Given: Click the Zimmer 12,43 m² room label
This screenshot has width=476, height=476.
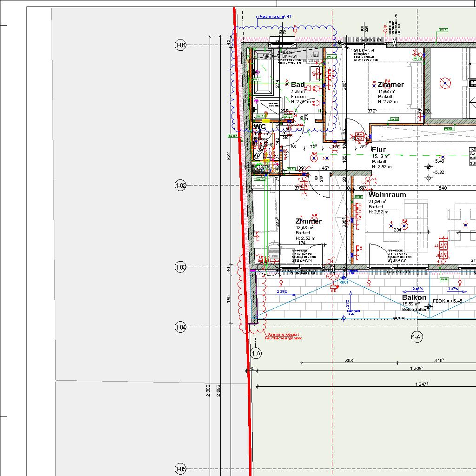Looking at the screenshot, I should (308, 221).
